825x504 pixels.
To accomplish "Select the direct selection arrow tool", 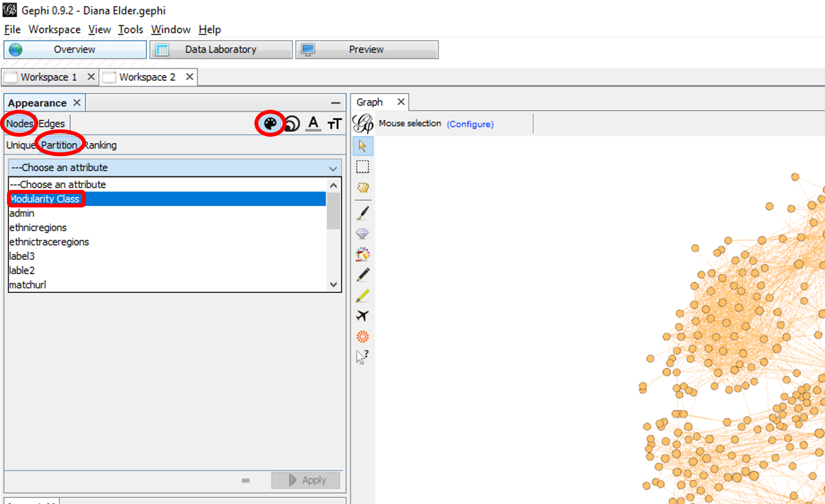I will pyautogui.click(x=363, y=146).
